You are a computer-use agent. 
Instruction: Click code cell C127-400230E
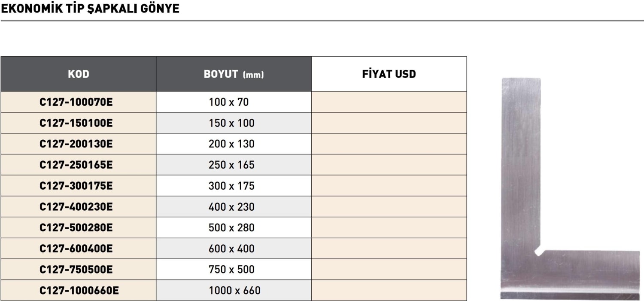click(76, 207)
